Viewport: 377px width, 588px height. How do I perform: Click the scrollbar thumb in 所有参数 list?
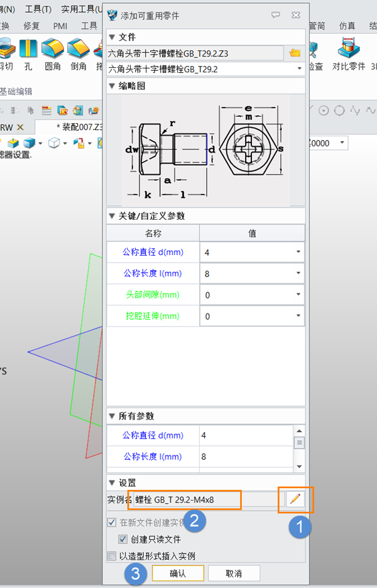(299, 442)
